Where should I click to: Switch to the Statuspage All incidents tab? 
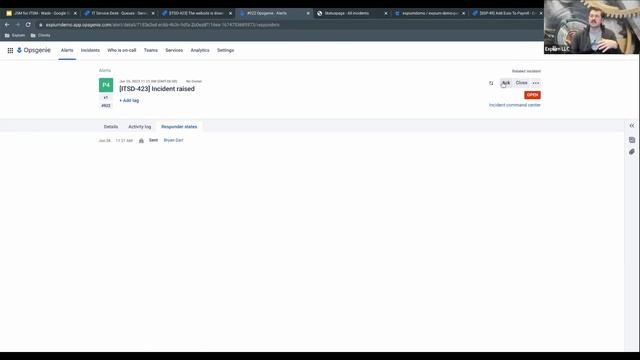click(352, 13)
